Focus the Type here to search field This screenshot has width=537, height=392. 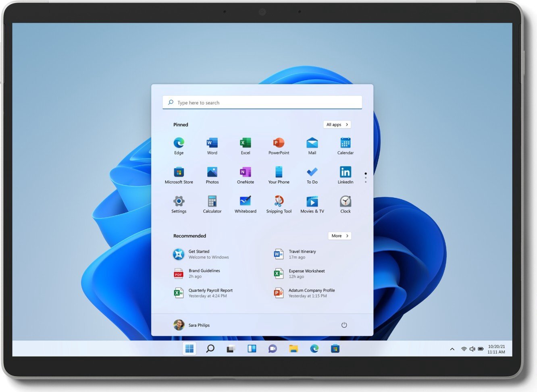click(x=262, y=102)
